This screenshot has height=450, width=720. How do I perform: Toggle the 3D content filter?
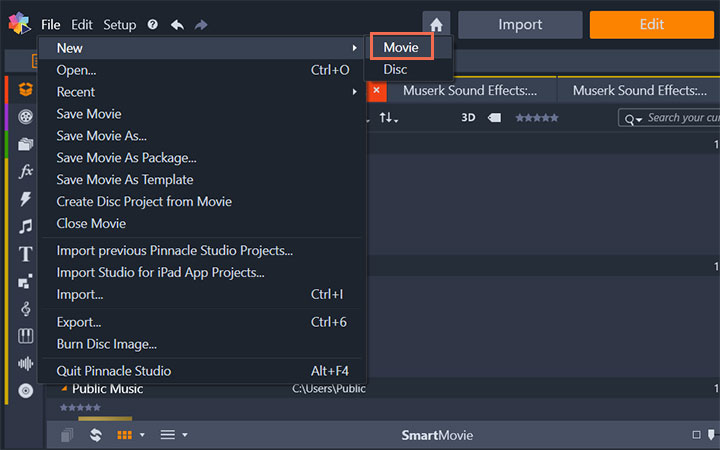tap(468, 118)
